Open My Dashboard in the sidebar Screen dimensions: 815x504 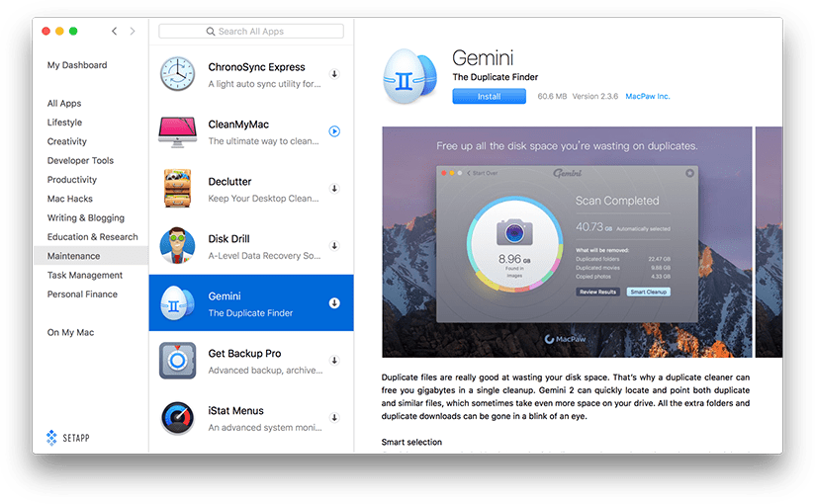pyautogui.click(x=77, y=65)
